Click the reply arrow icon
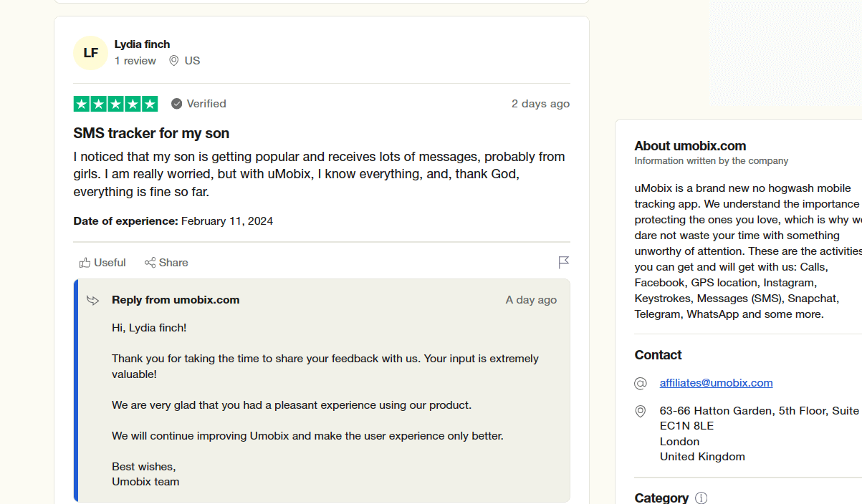 tap(93, 300)
